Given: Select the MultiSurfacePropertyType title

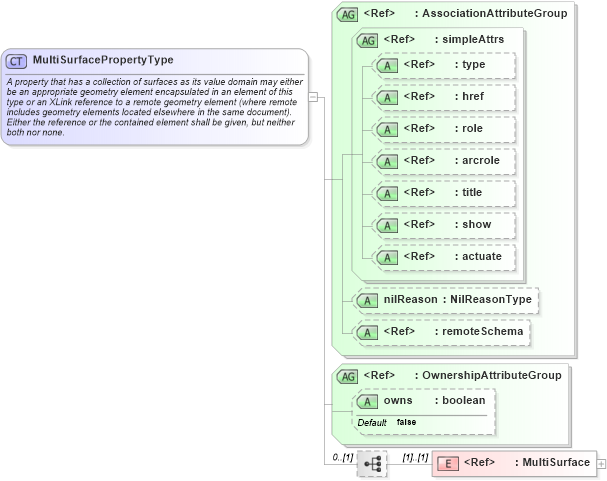Looking at the screenshot, I should coord(103,60).
